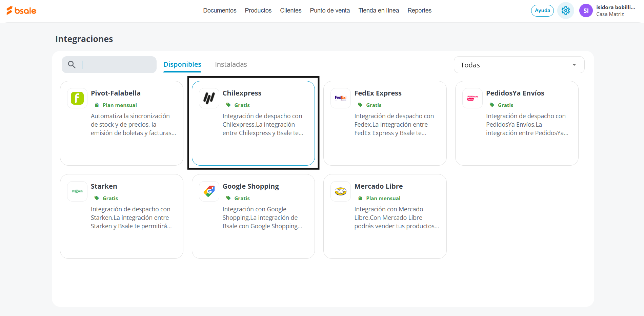
Task: Click Mercado Libre's description text
Action: pyautogui.click(x=397, y=218)
